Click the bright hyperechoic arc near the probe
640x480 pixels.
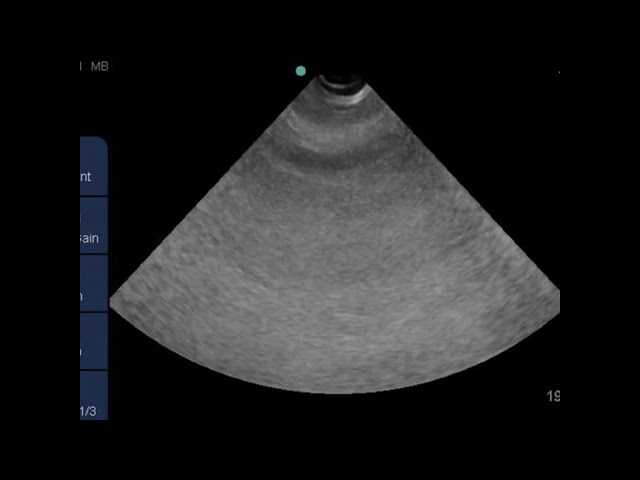click(341, 133)
